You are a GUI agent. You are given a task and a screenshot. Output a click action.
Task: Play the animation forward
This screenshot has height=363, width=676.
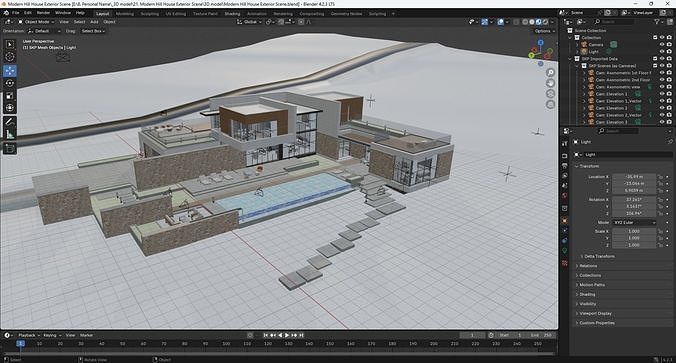point(287,335)
